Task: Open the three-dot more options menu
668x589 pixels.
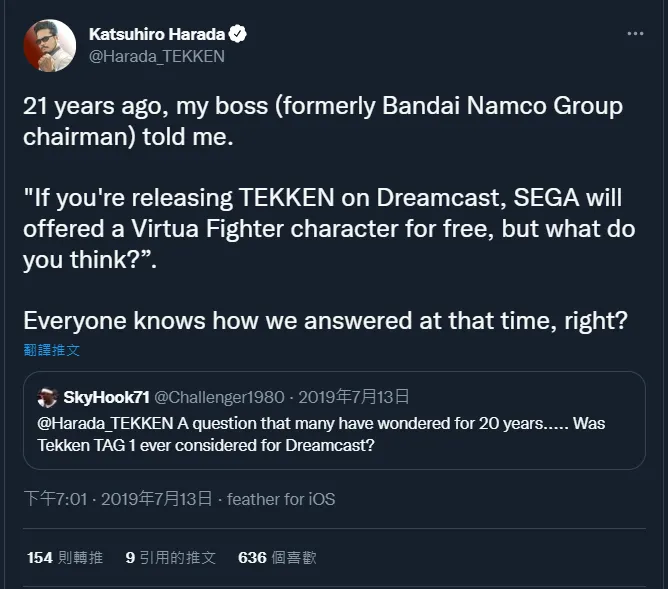Action: point(635,34)
